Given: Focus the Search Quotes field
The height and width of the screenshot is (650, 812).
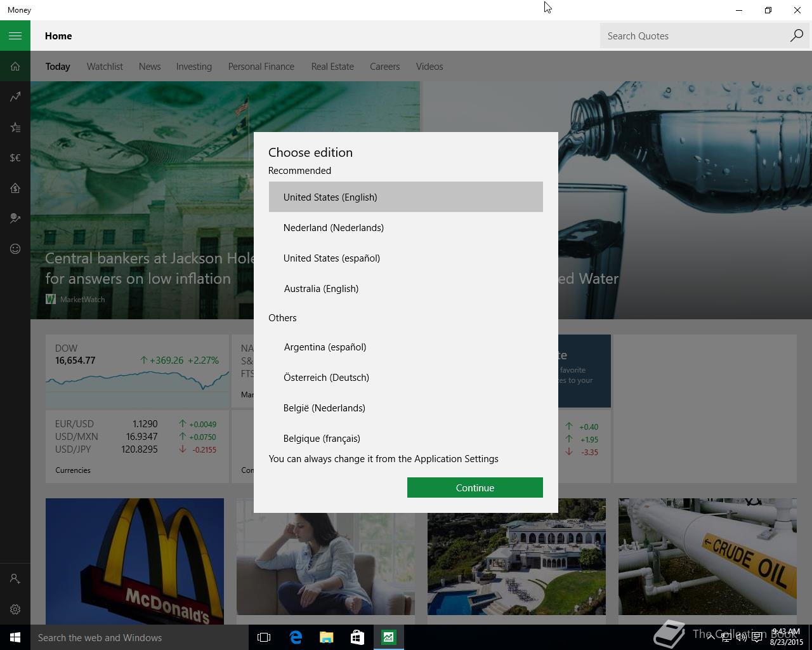Looking at the screenshot, I should [693, 36].
